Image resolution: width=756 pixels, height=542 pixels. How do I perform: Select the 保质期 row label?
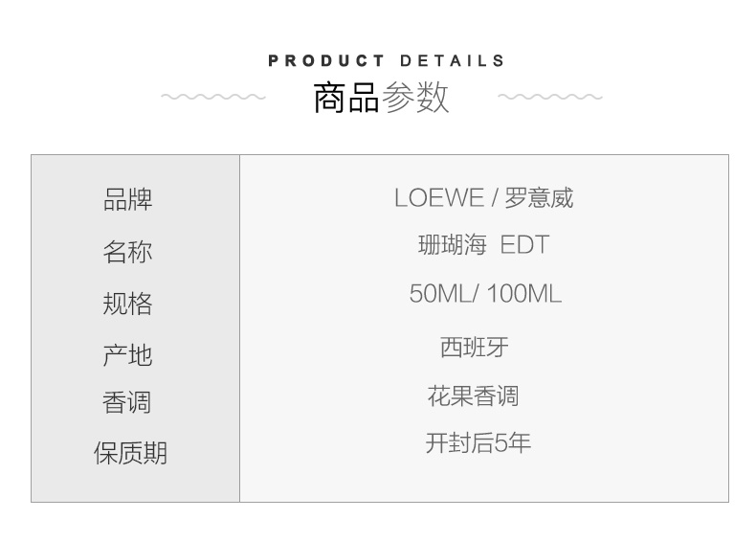point(130,453)
